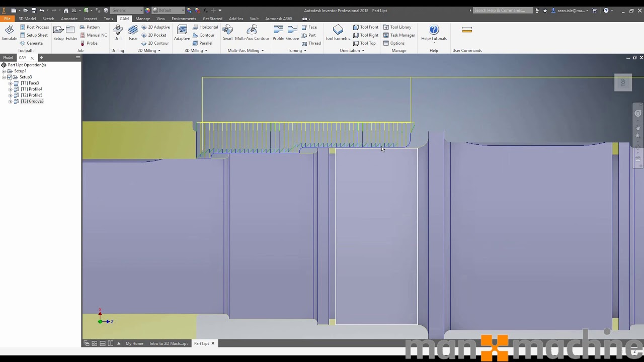The height and width of the screenshot is (362, 644).
Task: Run the Simulate toolpath tool
Action: (9, 33)
